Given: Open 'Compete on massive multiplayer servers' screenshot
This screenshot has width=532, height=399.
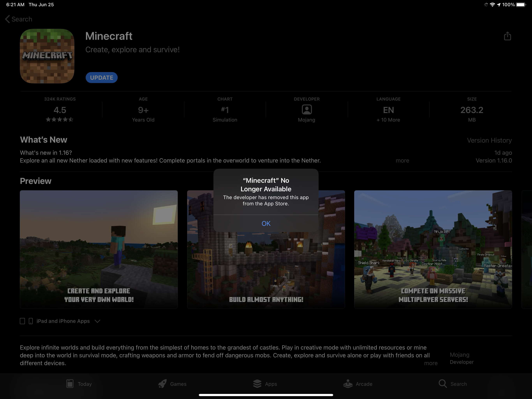Looking at the screenshot, I should pos(433,249).
